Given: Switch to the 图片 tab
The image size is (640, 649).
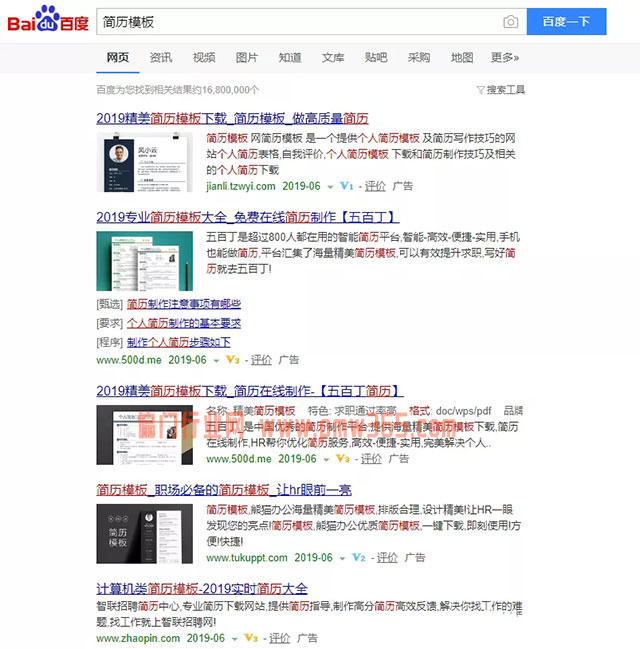Looking at the screenshot, I should pyautogui.click(x=247, y=58).
